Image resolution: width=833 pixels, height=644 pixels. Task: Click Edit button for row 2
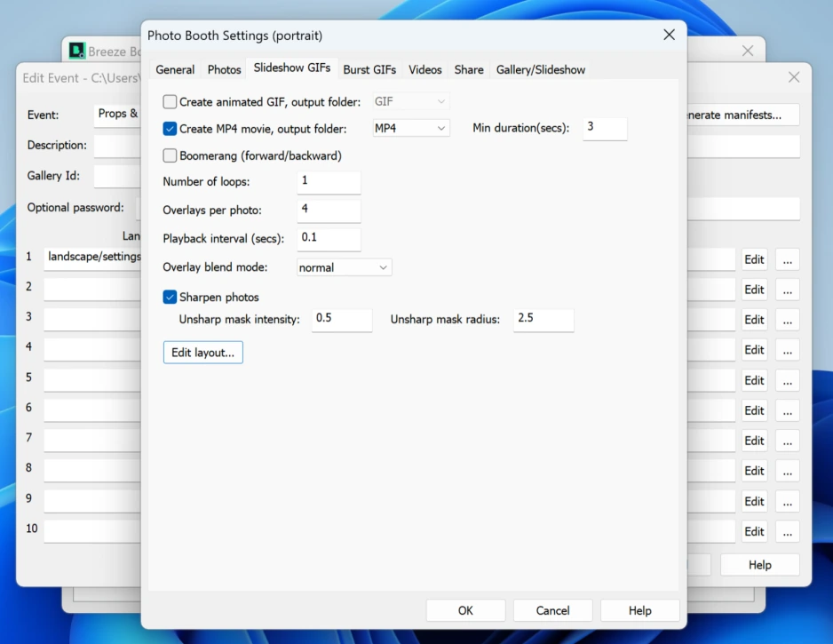coord(754,290)
